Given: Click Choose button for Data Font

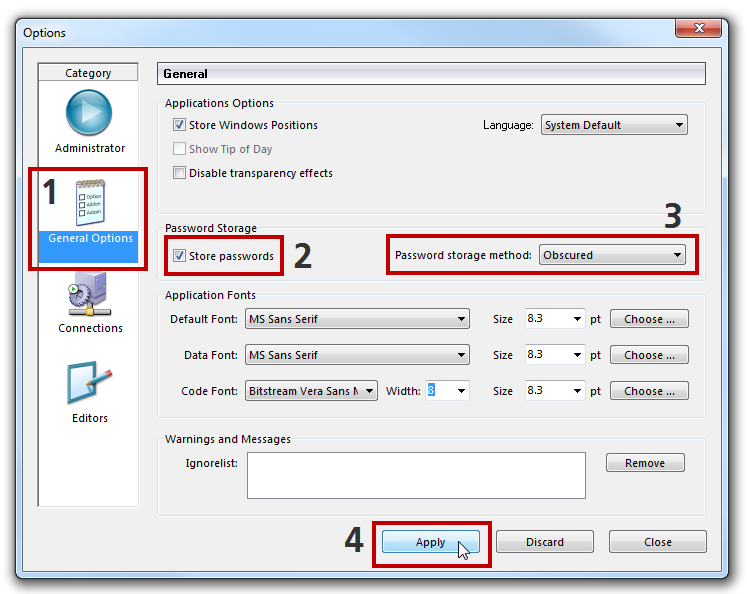Looking at the screenshot, I should pos(649,355).
